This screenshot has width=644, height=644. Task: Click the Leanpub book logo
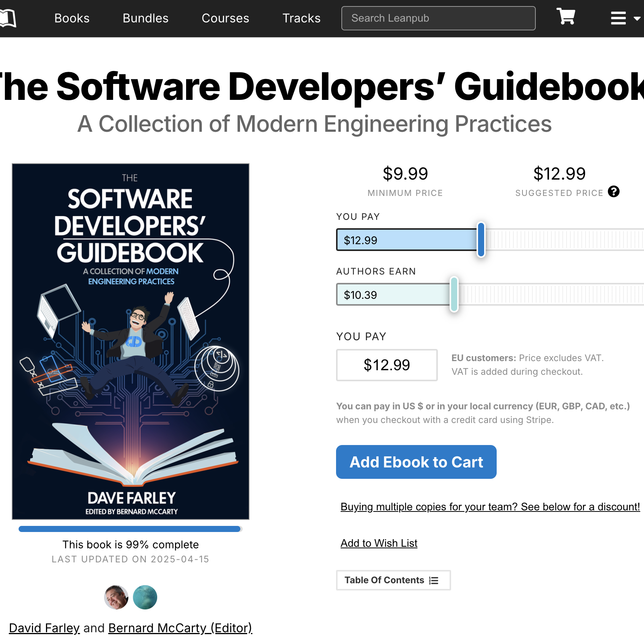pos(9,17)
